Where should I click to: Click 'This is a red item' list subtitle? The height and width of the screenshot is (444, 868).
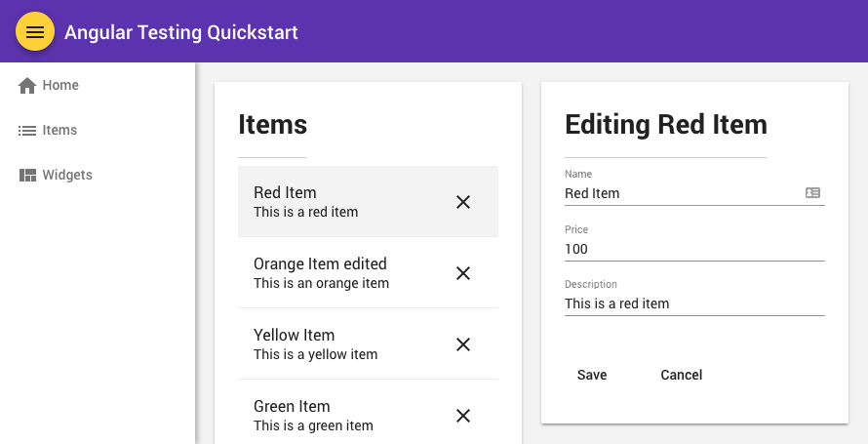coord(305,212)
